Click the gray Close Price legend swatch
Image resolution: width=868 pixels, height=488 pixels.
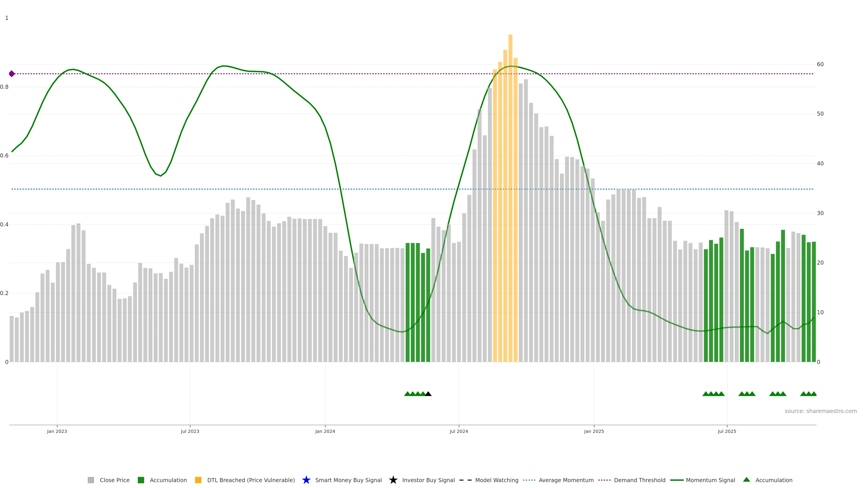point(91,480)
